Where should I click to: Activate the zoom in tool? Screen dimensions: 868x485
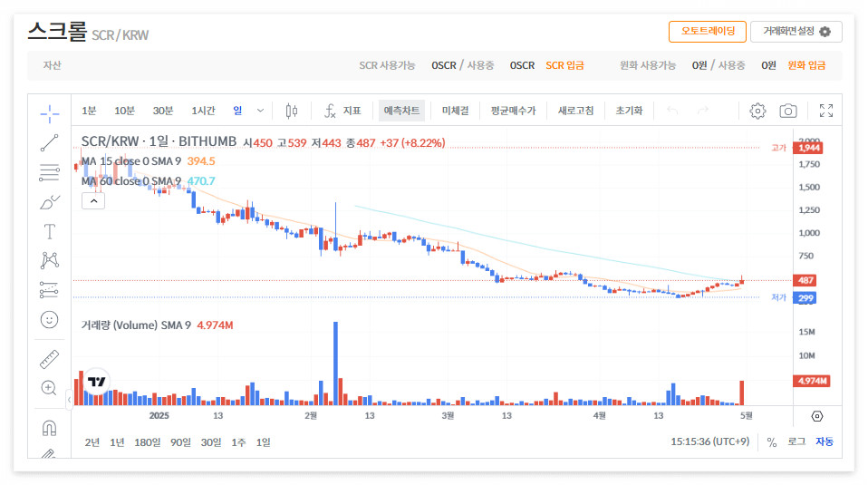(x=49, y=388)
